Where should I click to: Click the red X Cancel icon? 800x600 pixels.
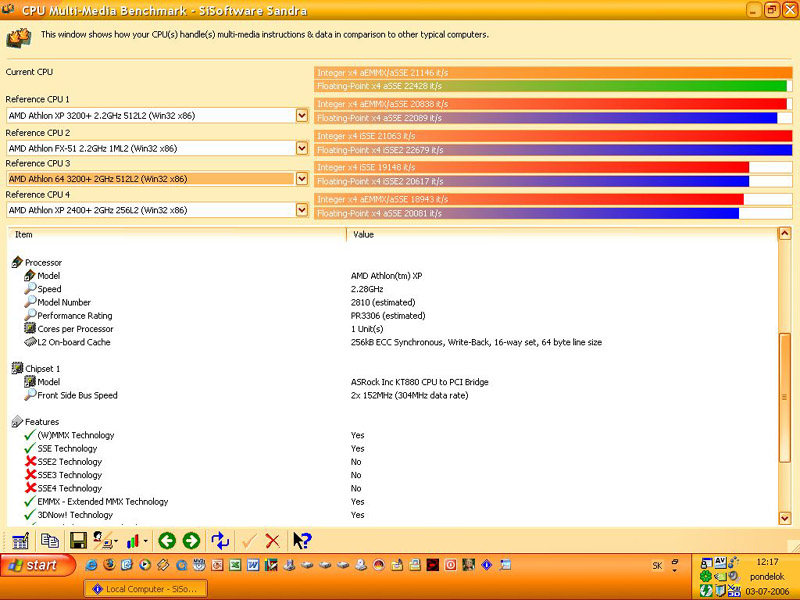(273, 541)
